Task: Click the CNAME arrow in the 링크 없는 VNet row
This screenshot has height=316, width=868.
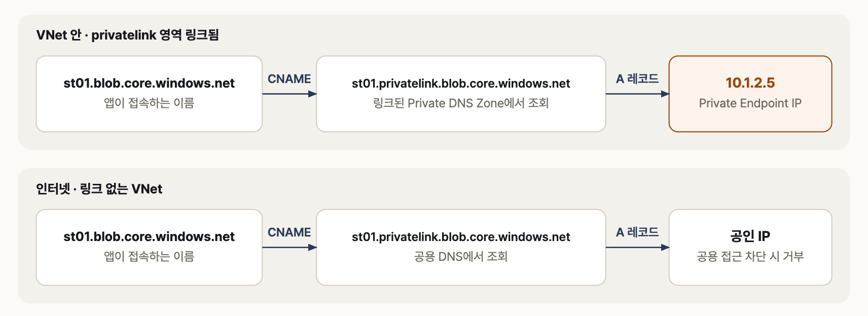Action: (290, 247)
